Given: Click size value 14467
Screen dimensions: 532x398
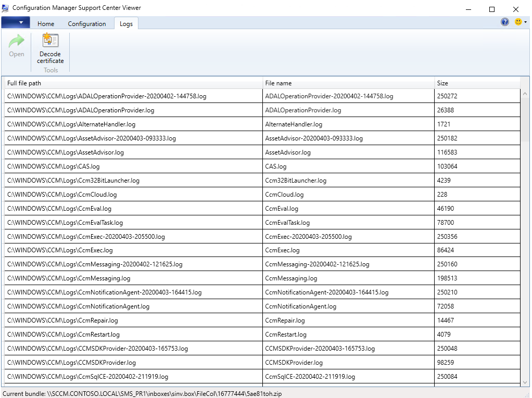Looking at the screenshot, I should click(x=446, y=320).
